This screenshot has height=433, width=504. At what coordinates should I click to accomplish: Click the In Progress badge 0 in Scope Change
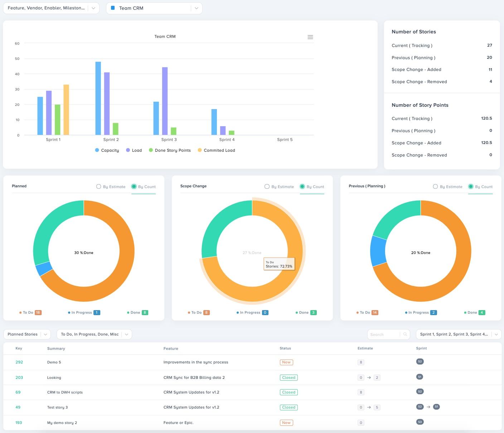(x=265, y=313)
